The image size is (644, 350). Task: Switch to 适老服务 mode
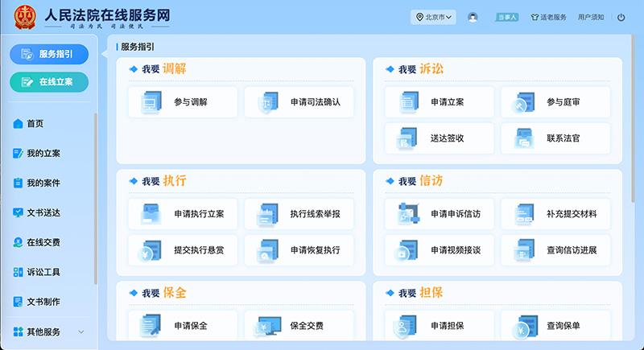[x=548, y=17]
